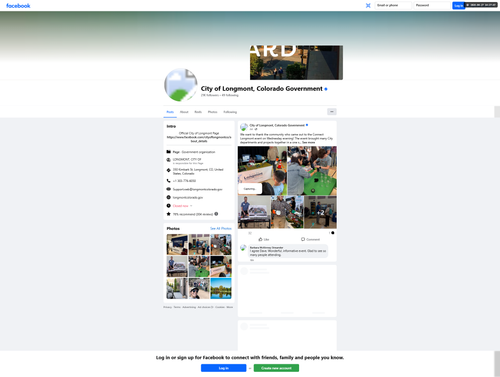Click the post author name City of Longmont
500x377 pixels.
277,125
